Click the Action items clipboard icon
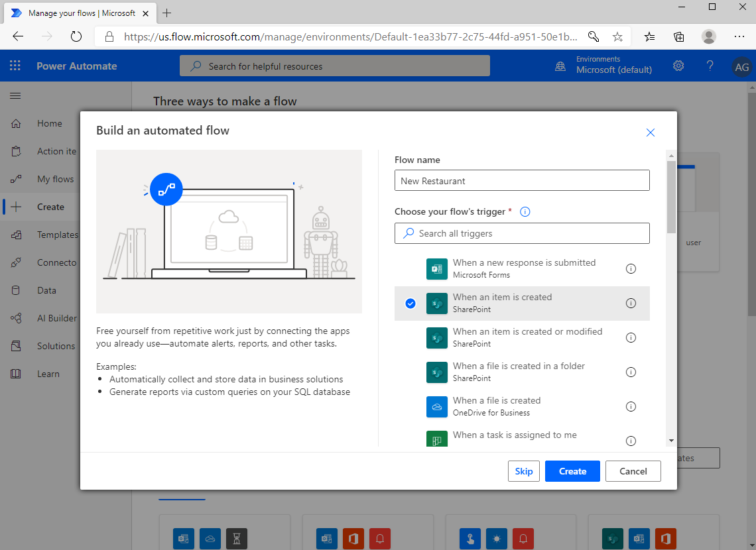This screenshot has height=550, width=756. tap(16, 151)
